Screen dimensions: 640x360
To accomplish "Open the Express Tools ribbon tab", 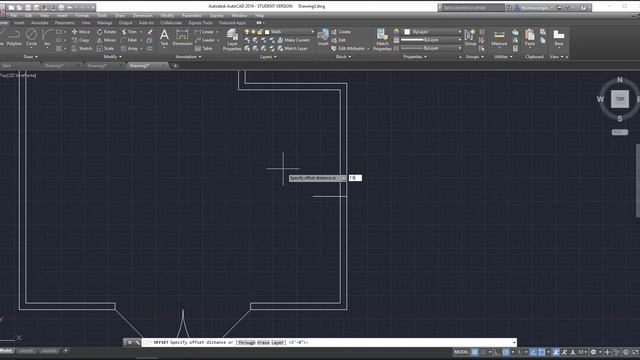I will click(200, 23).
